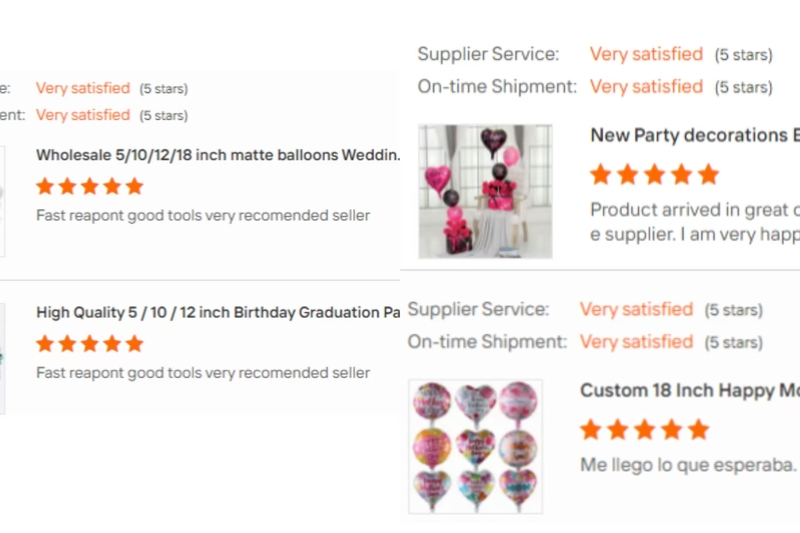The width and height of the screenshot is (800, 533).
Task: View the heart-shaped foil balloons thumbnail
Action: (476, 446)
